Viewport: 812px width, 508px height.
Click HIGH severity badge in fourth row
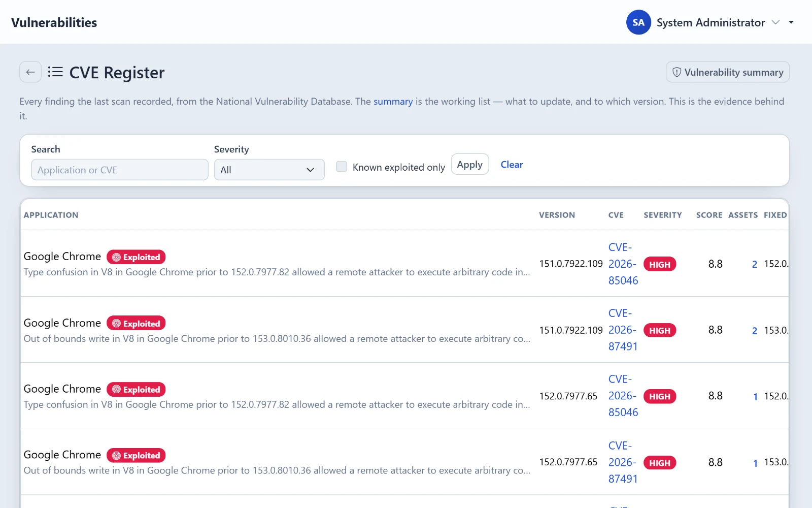click(660, 463)
